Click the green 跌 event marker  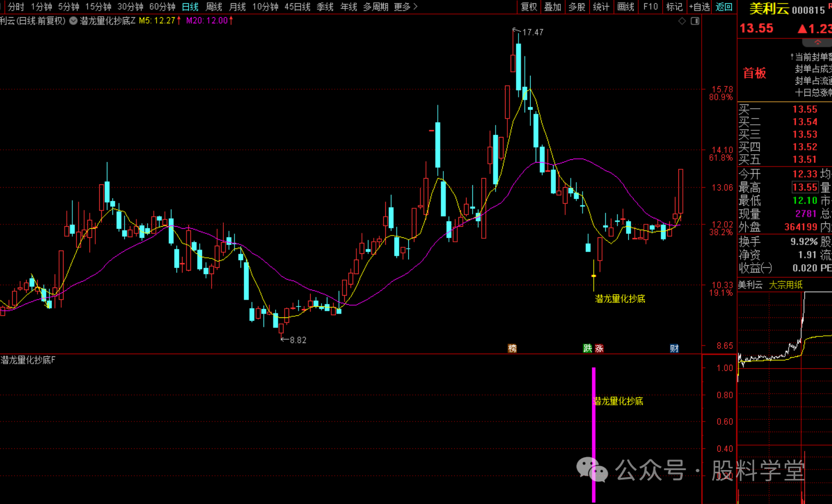[x=588, y=348]
